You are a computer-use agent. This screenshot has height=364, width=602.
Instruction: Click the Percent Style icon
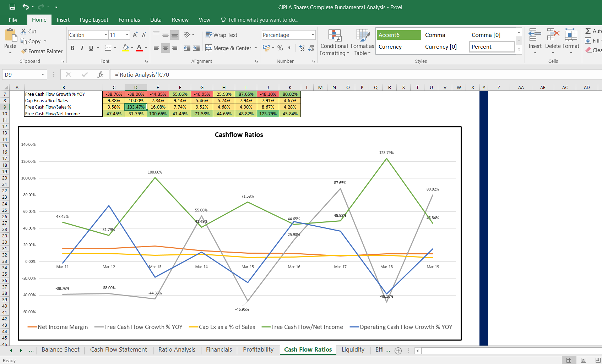coord(280,48)
